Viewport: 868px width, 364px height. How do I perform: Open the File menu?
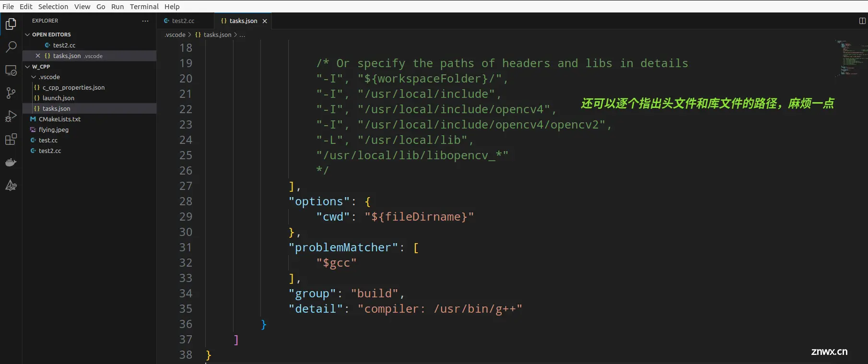(x=8, y=7)
